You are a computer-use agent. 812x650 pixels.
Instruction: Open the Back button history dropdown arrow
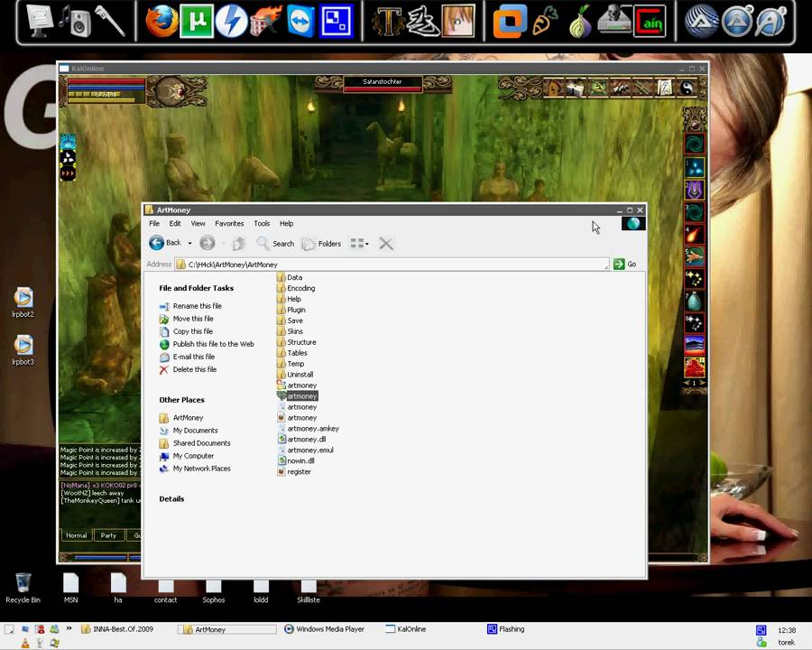tap(190, 243)
